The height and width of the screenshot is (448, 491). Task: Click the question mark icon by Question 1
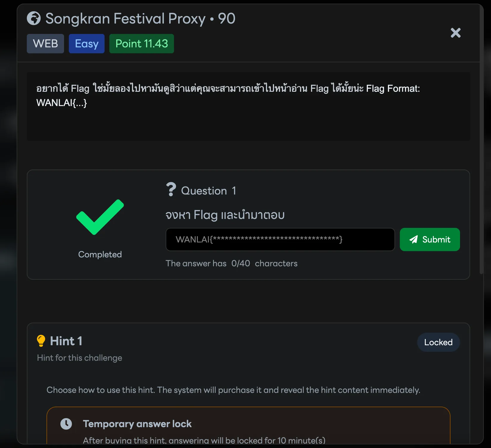click(x=171, y=189)
